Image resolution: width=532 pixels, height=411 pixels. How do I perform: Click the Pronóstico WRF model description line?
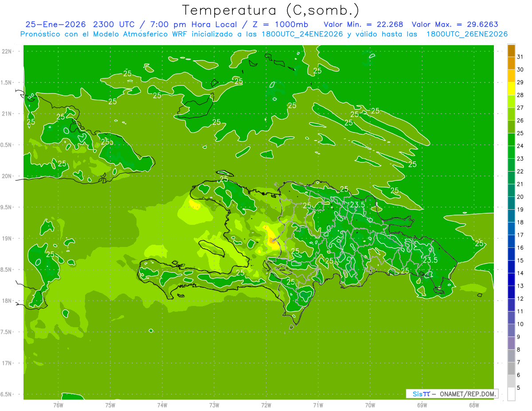click(x=264, y=34)
